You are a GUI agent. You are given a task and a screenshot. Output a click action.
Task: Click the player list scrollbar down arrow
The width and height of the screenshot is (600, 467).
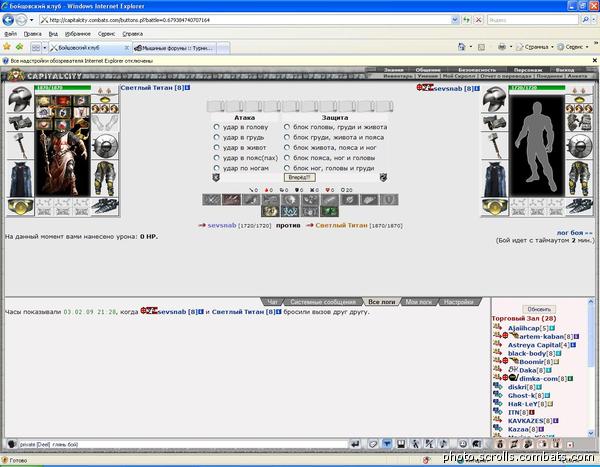pyautogui.click(x=591, y=433)
